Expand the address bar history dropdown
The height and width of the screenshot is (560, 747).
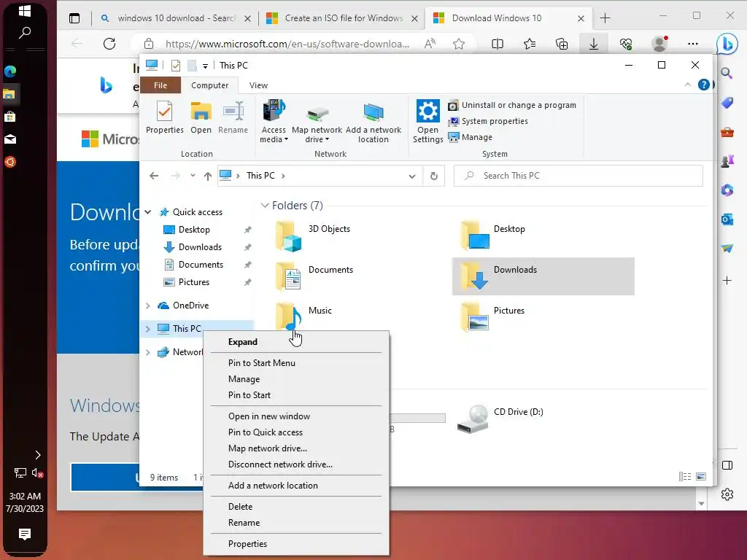pos(412,176)
